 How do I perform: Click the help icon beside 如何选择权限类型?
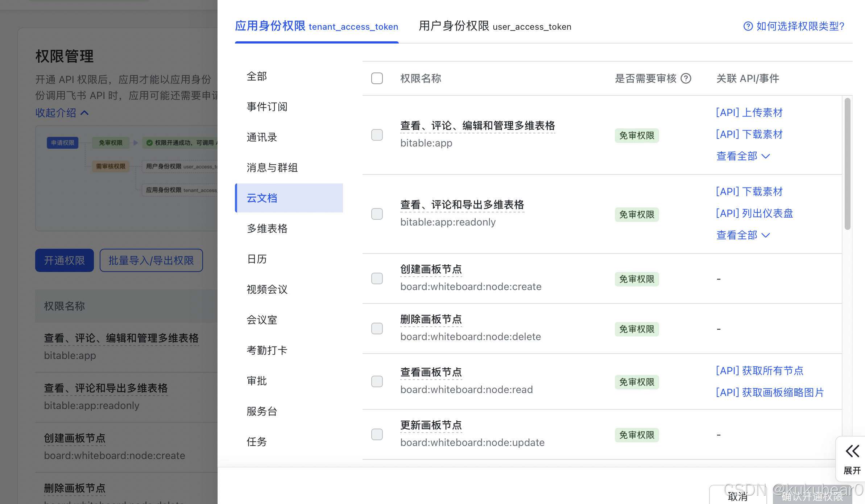(x=748, y=26)
